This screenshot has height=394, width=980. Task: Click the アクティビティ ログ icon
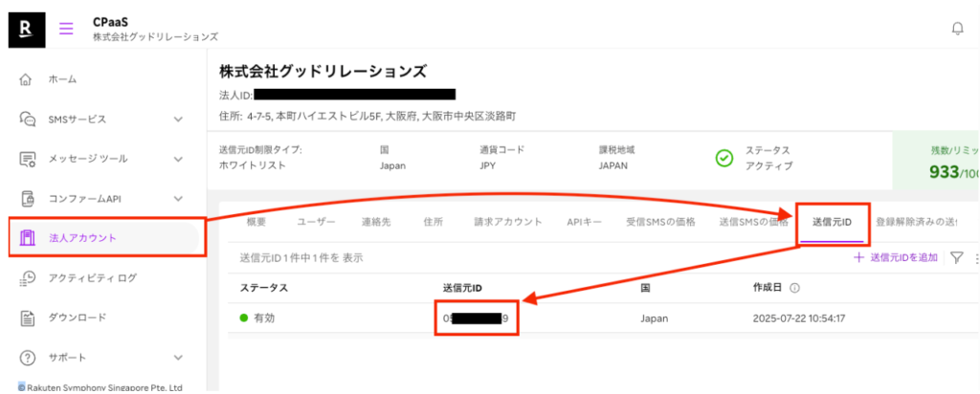(x=28, y=278)
